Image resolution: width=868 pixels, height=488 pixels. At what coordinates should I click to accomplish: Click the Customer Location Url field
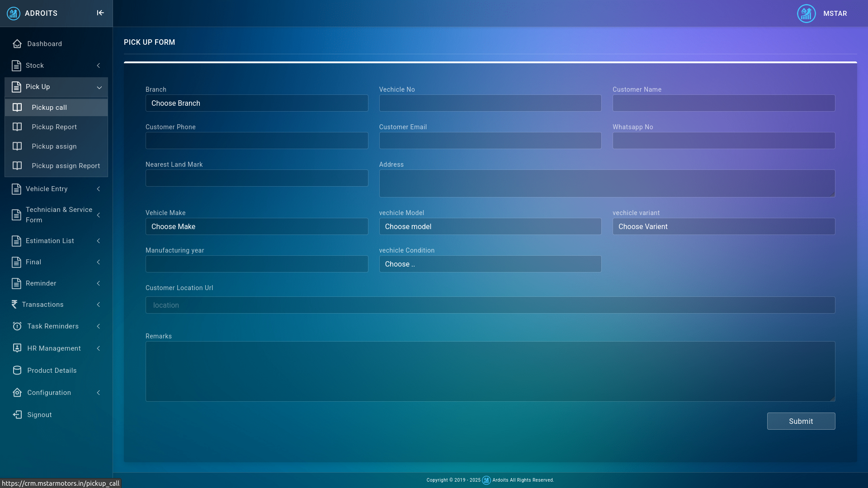pyautogui.click(x=490, y=305)
